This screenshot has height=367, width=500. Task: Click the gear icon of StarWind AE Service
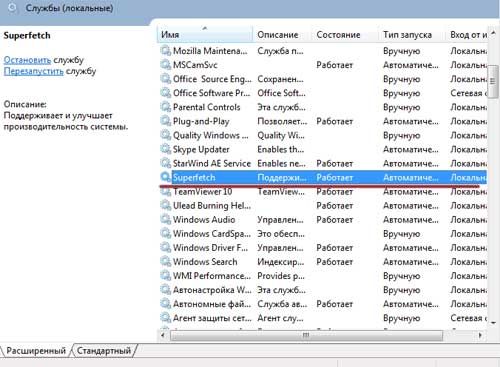coord(166,163)
